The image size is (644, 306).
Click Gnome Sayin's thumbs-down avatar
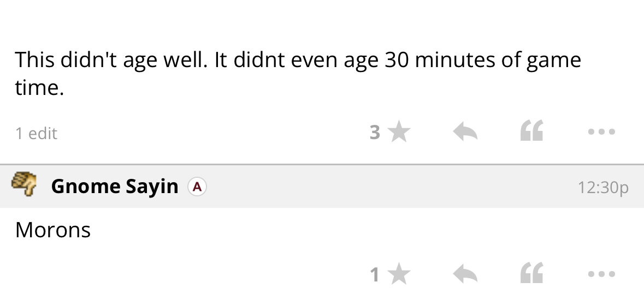pyautogui.click(x=24, y=185)
